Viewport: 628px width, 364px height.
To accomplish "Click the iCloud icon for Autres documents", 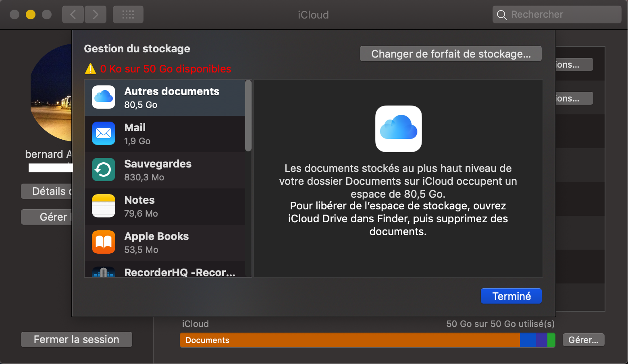I will coord(104,97).
